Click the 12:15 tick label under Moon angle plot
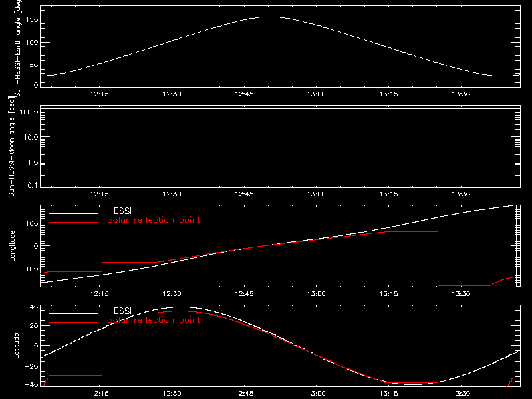532x399 pixels. click(99, 194)
